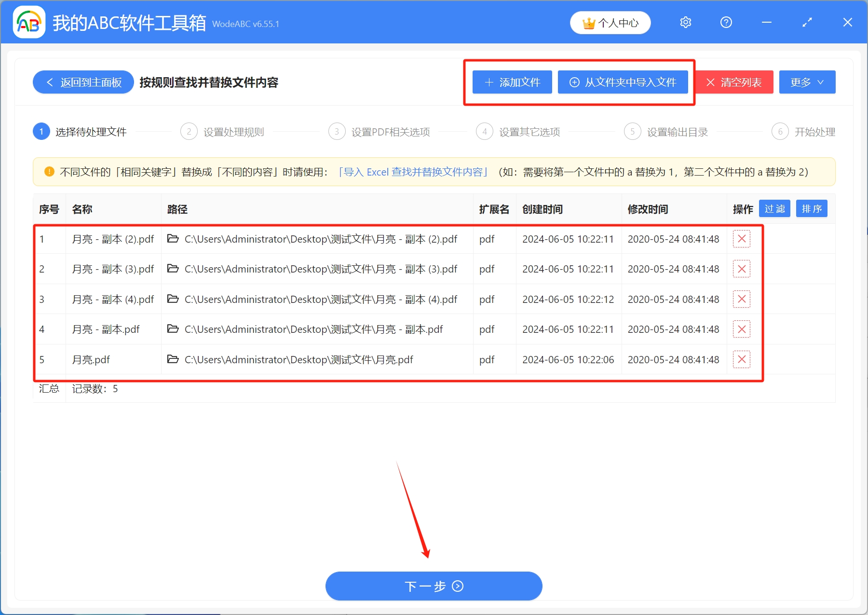The image size is (868, 615).
Task: Switch to step 2 设置处理规则
Action: click(235, 132)
